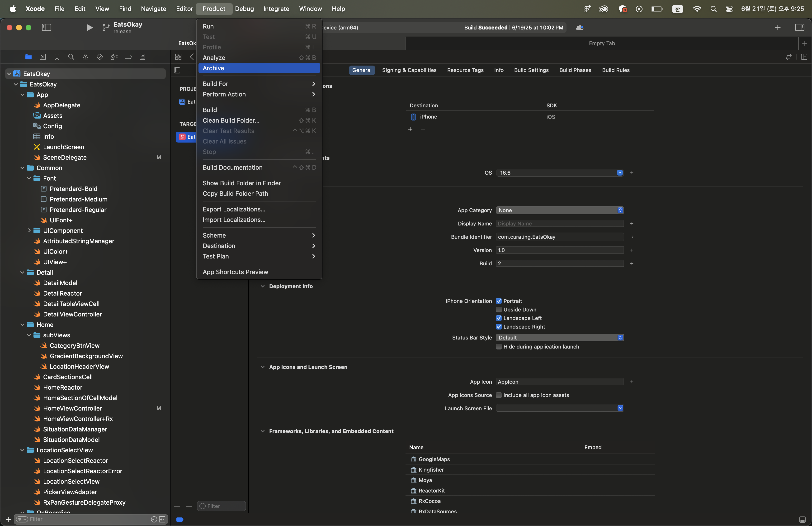Collapse the Detail folder in navigator

[x=23, y=272]
